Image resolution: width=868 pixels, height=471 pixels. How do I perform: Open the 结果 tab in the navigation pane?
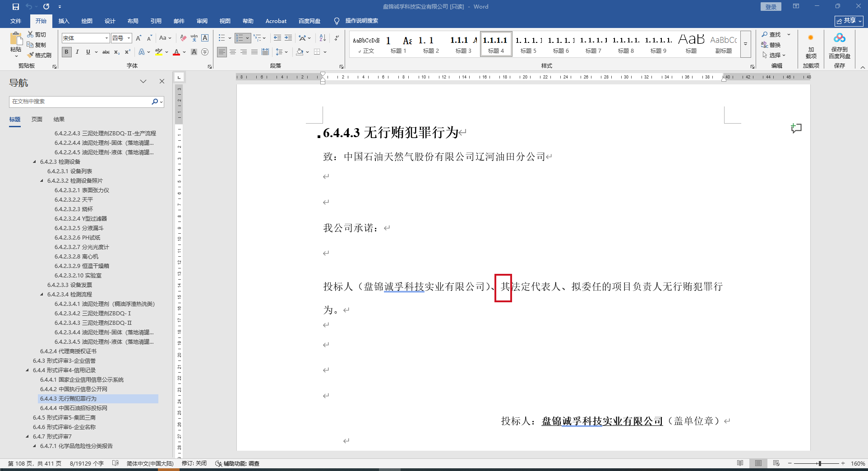click(x=59, y=119)
